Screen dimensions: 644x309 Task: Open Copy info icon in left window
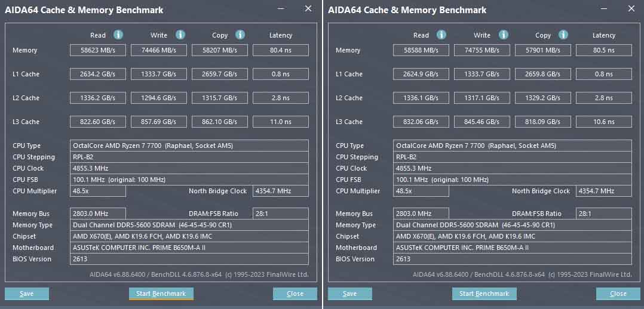(x=240, y=35)
